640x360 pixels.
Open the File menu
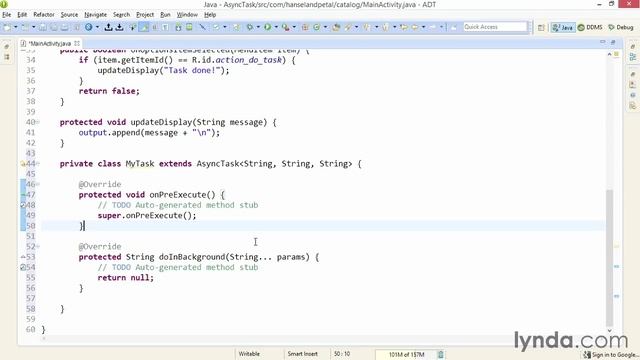coord(7,15)
